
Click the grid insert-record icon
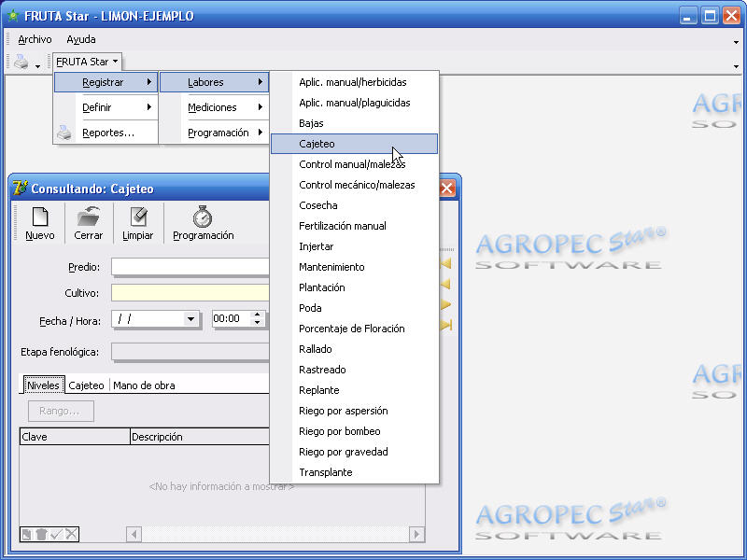click(x=27, y=534)
